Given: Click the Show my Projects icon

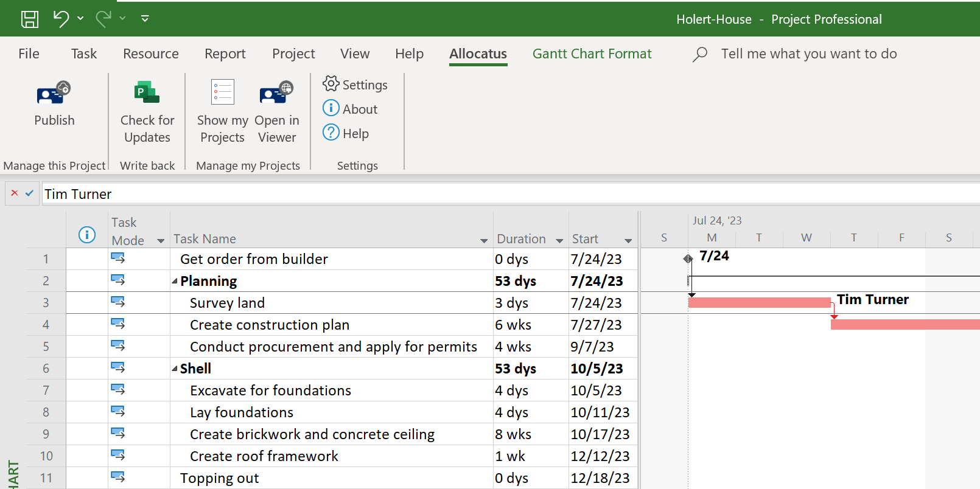Looking at the screenshot, I should 223,92.
